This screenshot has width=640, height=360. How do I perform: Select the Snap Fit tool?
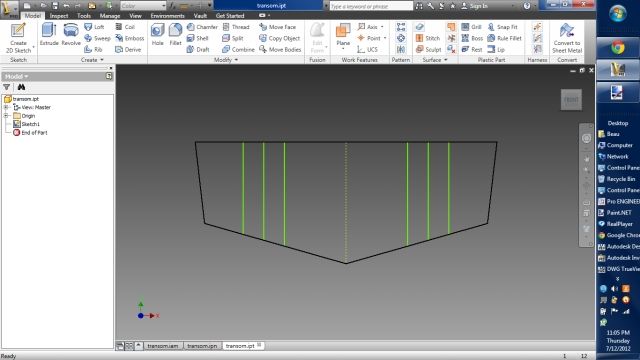[x=502, y=27]
